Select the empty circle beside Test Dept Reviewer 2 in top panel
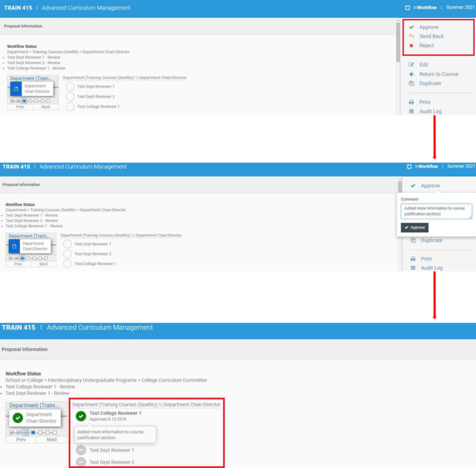This screenshot has height=468, width=476. click(x=70, y=96)
